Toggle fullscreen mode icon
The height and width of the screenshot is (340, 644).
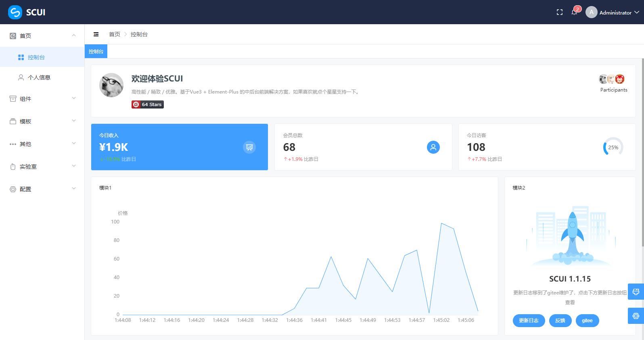(x=559, y=13)
